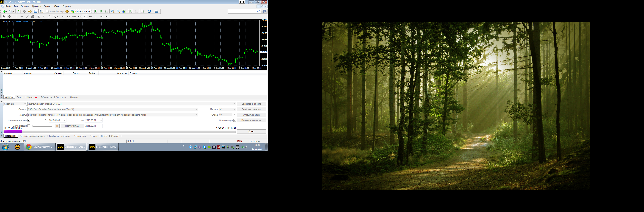Image resolution: width=644 pixels, height=212 pixels.
Task: Switch chart timeframe to D1
Action: click(x=96, y=16)
